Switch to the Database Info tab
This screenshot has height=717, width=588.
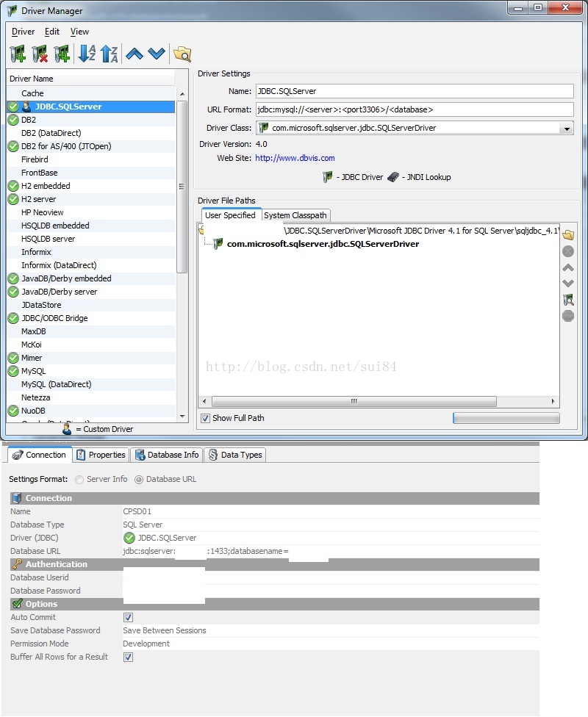pos(167,455)
